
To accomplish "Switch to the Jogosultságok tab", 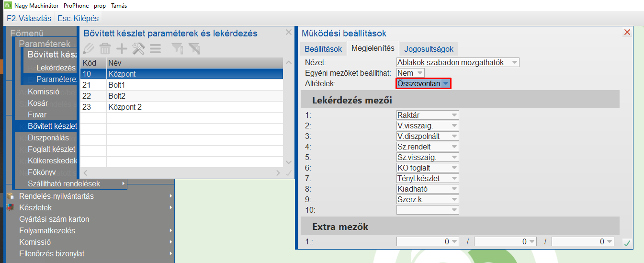I will (429, 49).
